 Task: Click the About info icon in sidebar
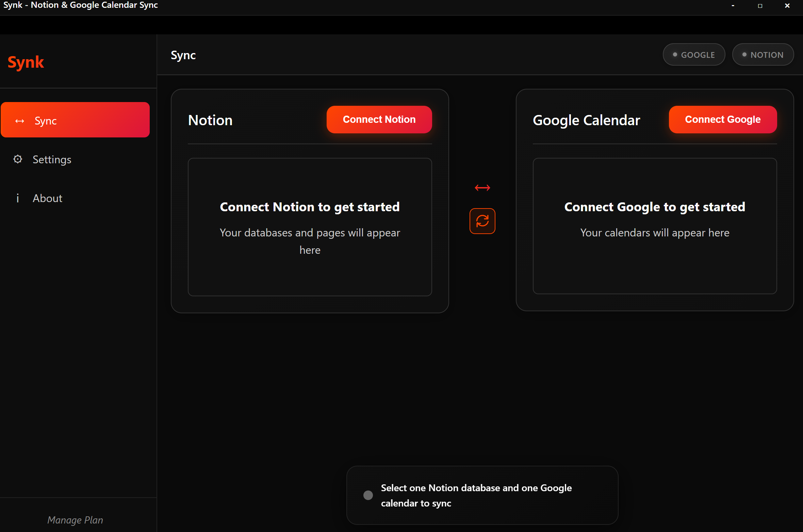(x=18, y=198)
